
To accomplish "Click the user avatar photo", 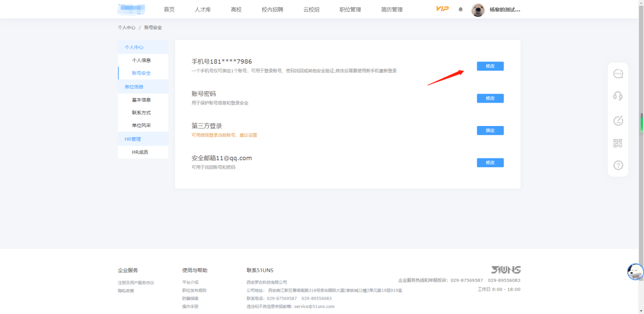I will click(478, 10).
